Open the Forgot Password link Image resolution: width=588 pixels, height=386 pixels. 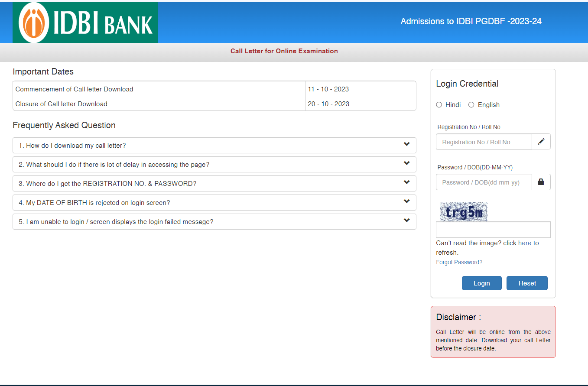click(459, 262)
